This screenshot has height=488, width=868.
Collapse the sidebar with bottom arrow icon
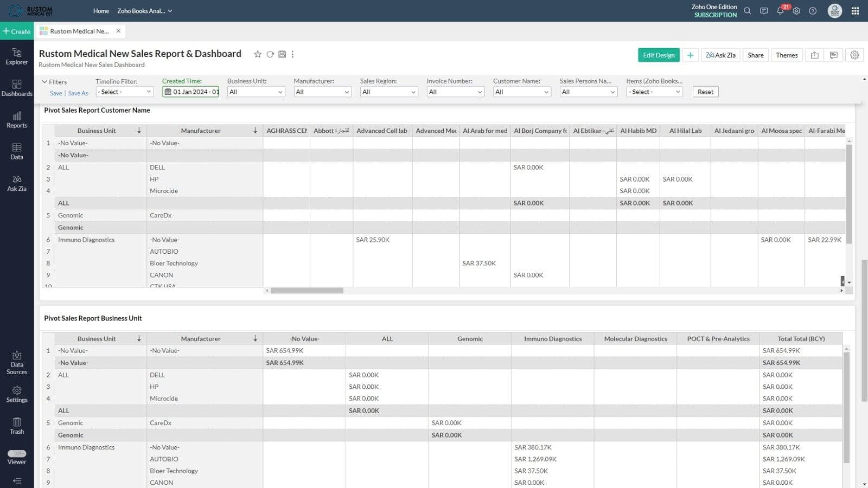17,480
